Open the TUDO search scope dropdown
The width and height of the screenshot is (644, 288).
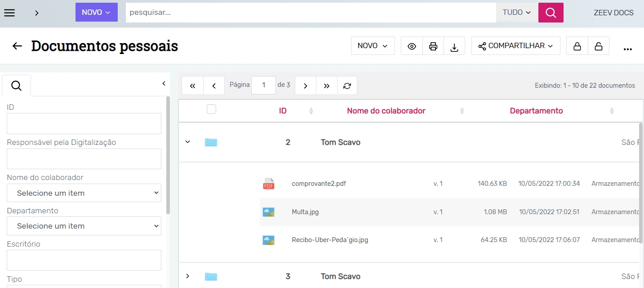pos(517,13)
